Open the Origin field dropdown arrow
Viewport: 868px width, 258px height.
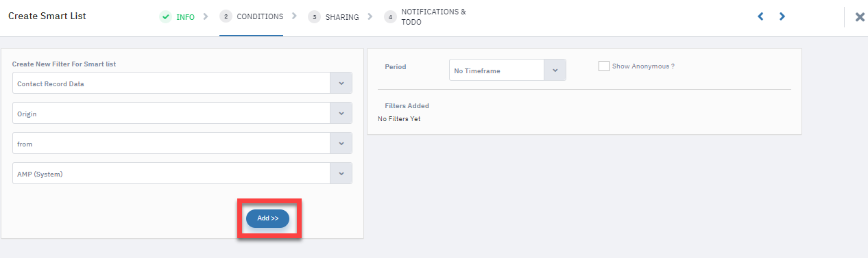coord(341,114)
